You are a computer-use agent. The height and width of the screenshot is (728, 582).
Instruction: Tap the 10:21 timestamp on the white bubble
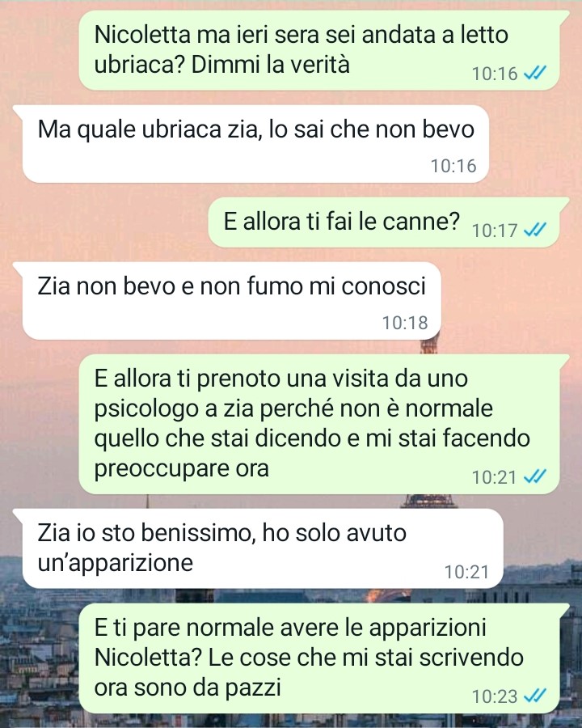(466, 572)
